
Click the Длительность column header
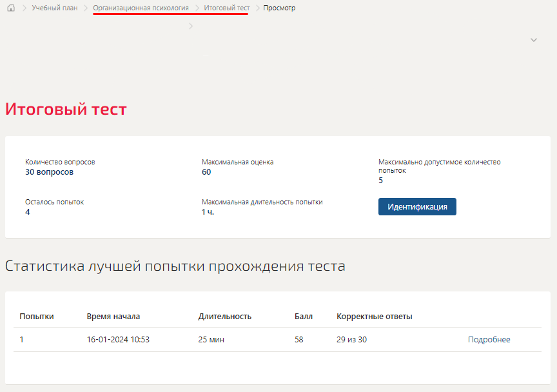[225, 317]
